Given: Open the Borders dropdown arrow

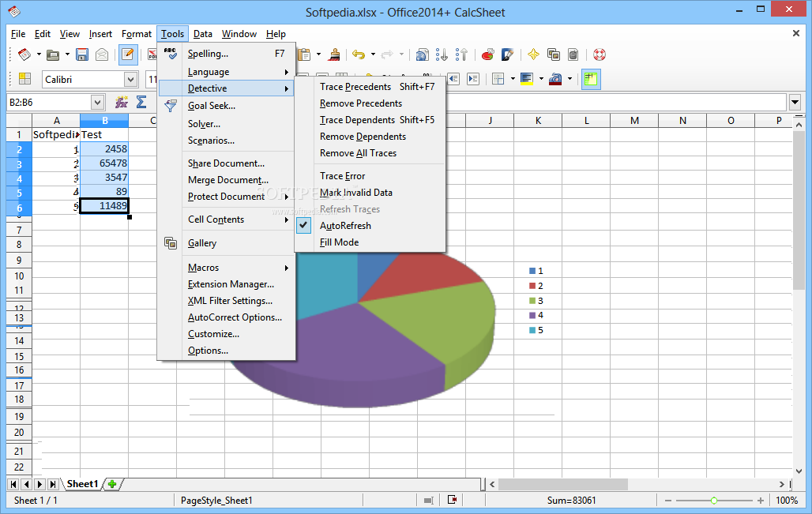Looking at the screenshot, I should (513, 79).
